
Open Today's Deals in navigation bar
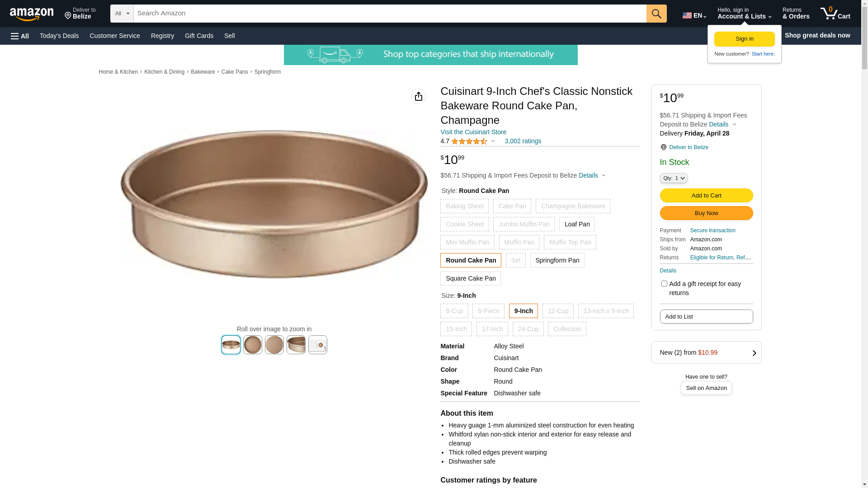tap(59, 36)
